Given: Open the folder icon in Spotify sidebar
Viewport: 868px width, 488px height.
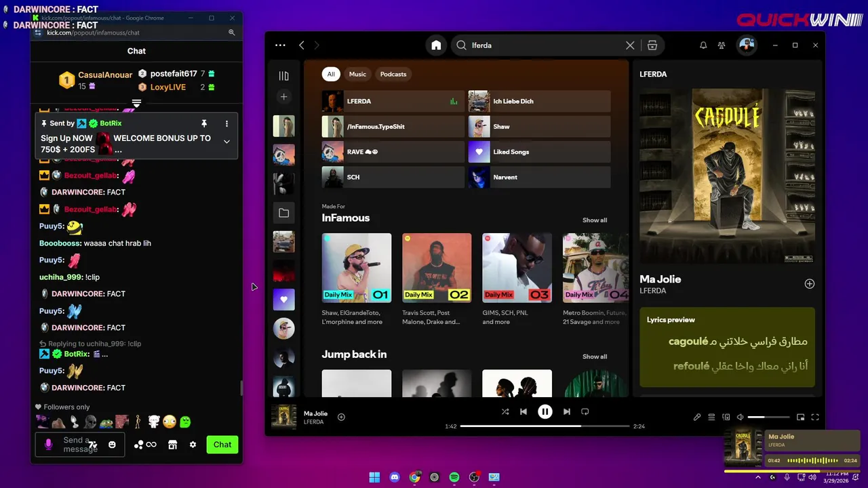Looking at the screenshot, I should [x=283, y=213].
